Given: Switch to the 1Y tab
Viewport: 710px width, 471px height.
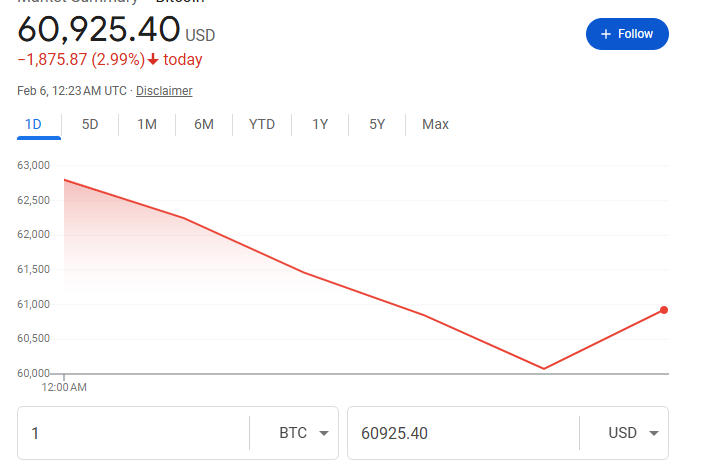Looking at the screenshot, I should (x=320, y=124).
